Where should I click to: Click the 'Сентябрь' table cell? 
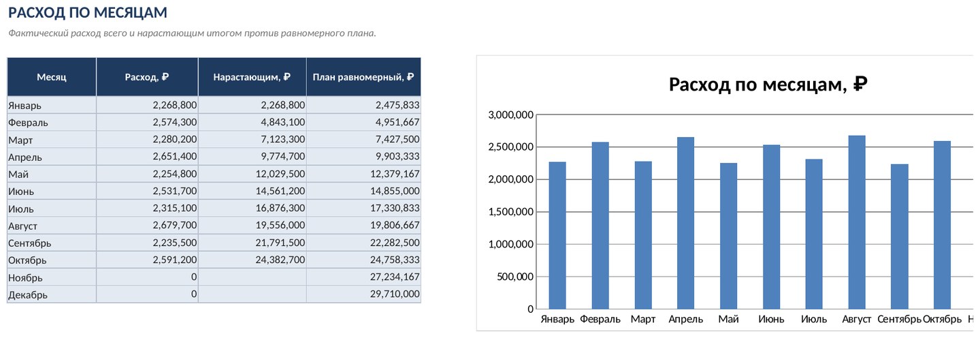pos(52,243)
